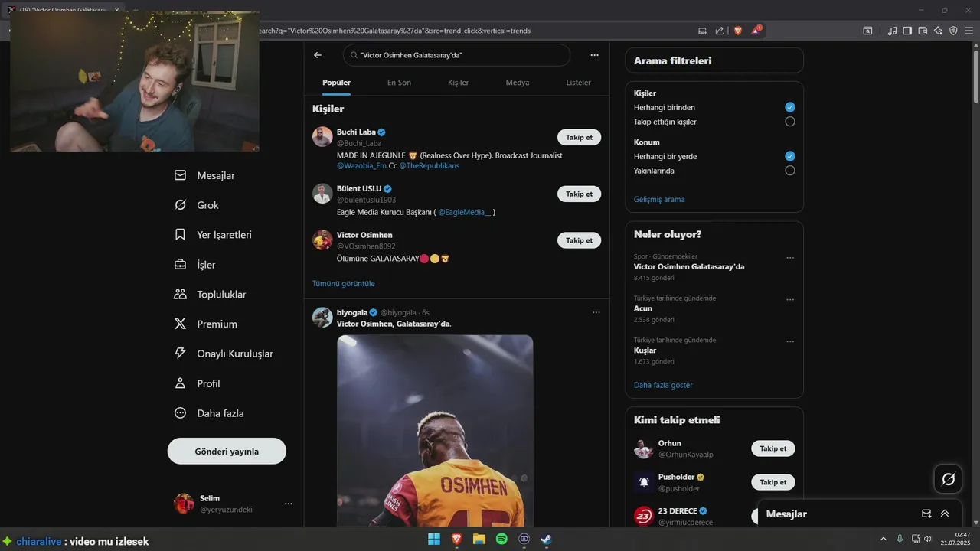Image resolution: width=980 pixels, height=551 pixels.
Task: Open Daha fazla göster link
Action: coord(663,385)
